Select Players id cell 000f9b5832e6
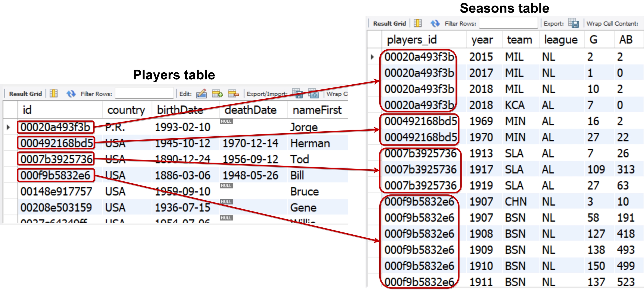 point(55,176)
